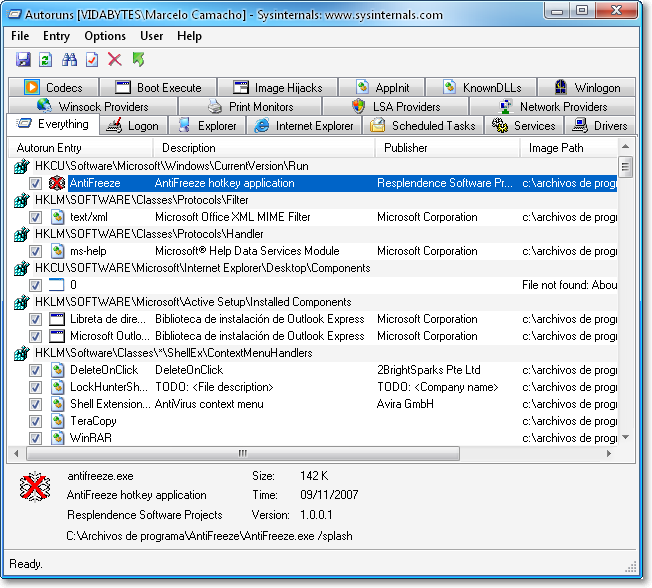The image size is (652, 588).
Task: Open the File menu
Action: [x=20, y=36]
